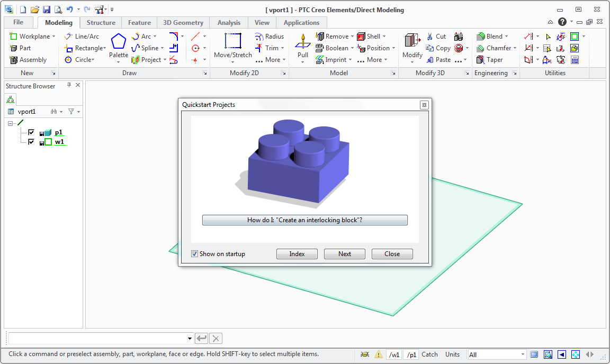Apply the 2D Radius tool

coord(269,36)
